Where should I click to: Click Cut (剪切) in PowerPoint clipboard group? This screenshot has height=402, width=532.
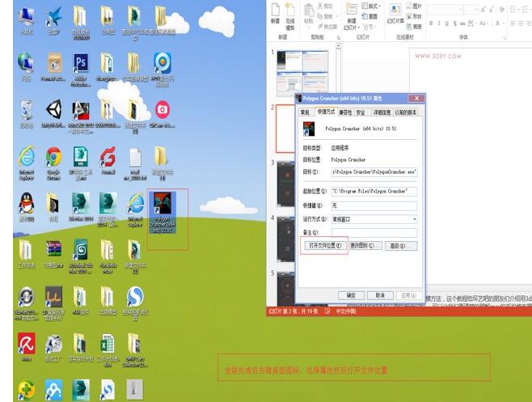[x=325, y=6]
